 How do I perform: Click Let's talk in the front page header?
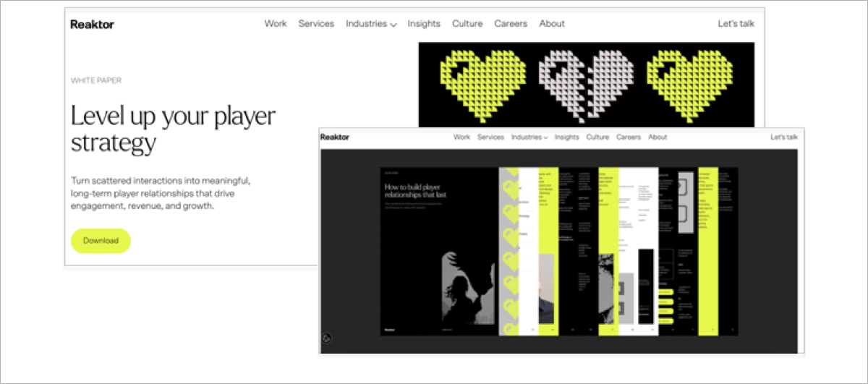coord(783,137)
